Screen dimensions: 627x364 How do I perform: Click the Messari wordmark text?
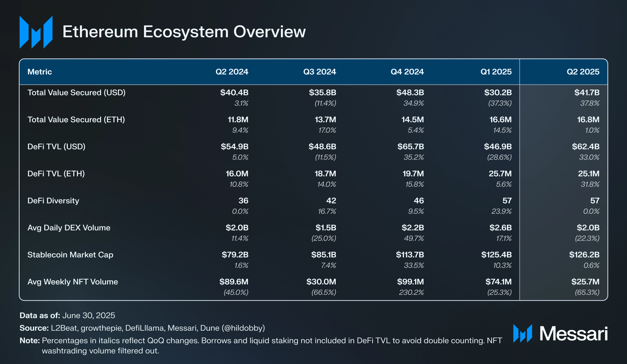tap(573, 334)
